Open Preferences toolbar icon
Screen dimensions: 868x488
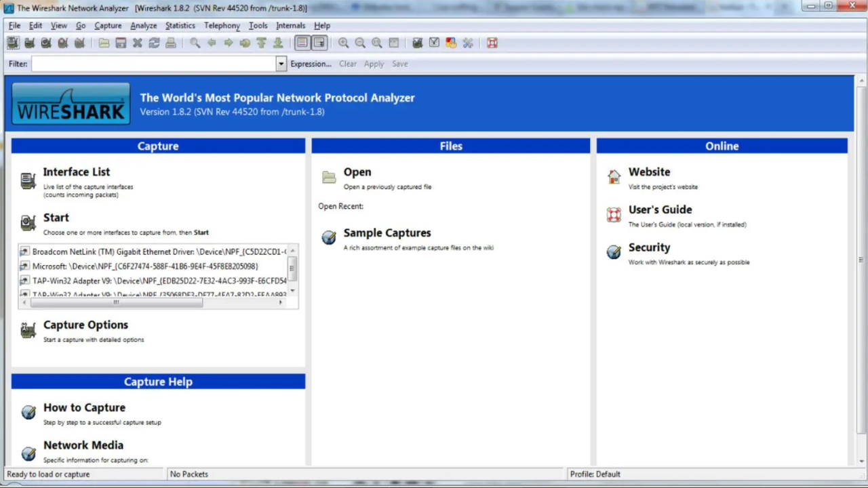point(468,43)
